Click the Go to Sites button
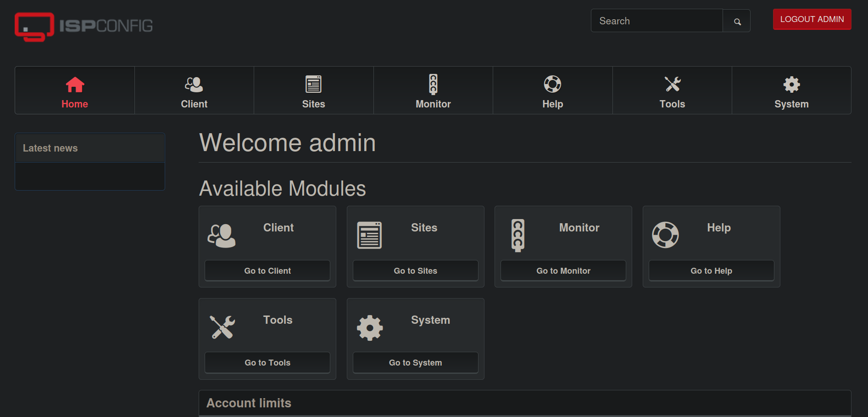868x417 pixels. coord(416,271)
